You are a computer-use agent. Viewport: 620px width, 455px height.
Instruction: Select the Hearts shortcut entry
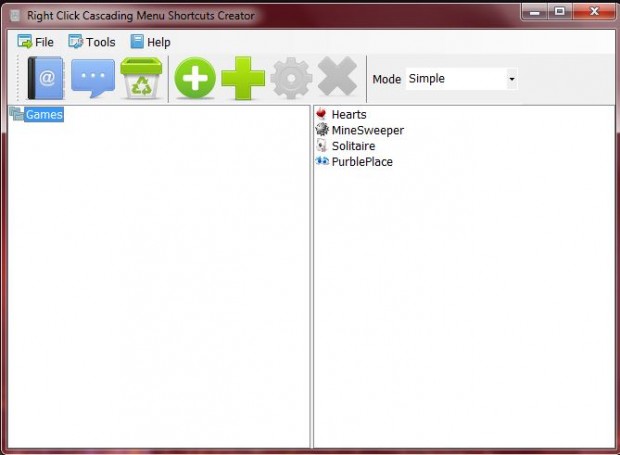coord(349,115)
